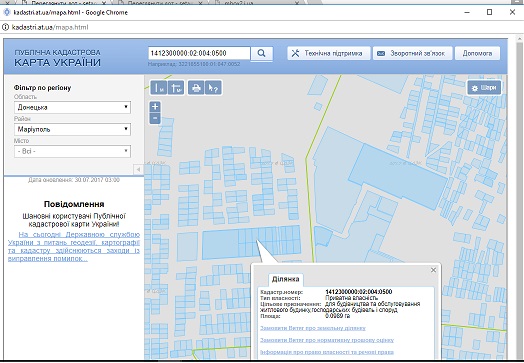Click the Фільтр по регіону heading
Image resolution: width=524 pixels, height=363 pixels.
click(x=42, y=88)
